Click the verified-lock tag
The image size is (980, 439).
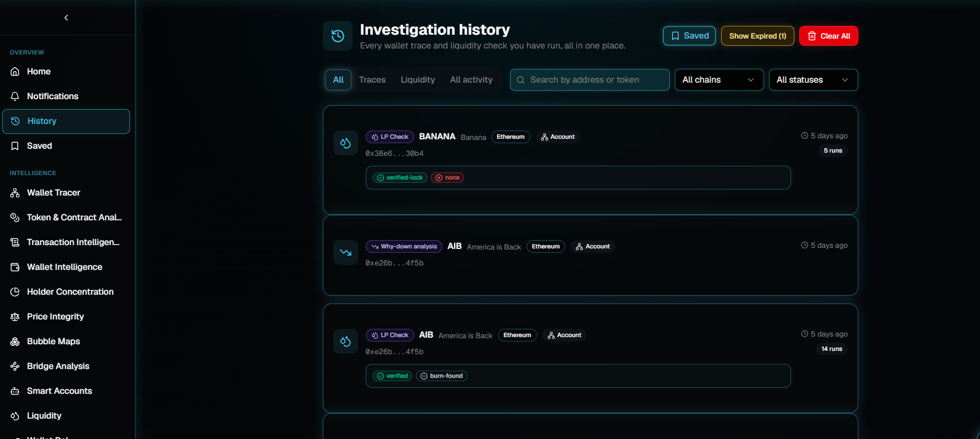click(x=400, y=177)
